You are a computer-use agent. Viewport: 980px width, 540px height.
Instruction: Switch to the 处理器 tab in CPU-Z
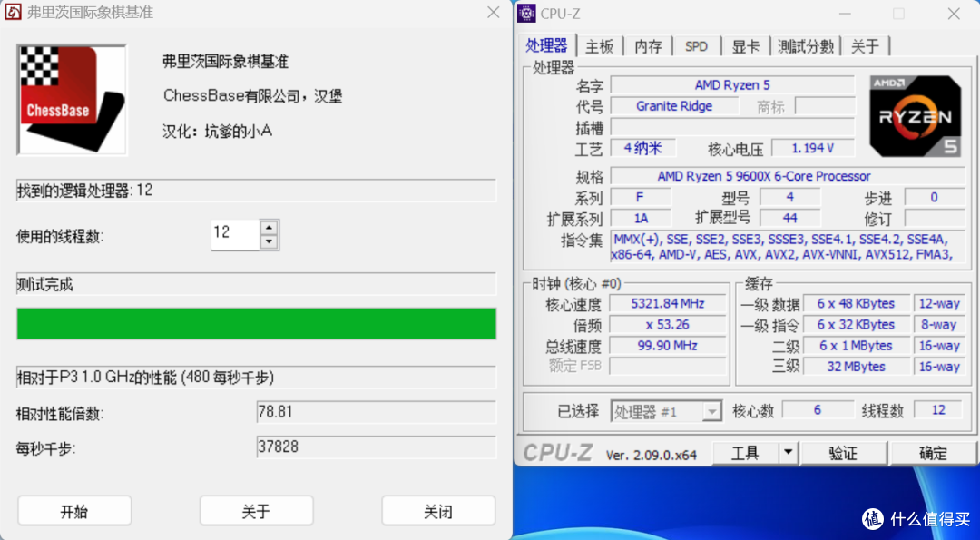547,45
